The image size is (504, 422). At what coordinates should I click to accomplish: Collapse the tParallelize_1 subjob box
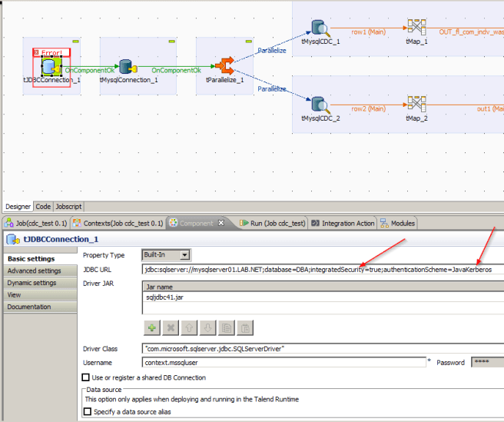click(249, 42)
